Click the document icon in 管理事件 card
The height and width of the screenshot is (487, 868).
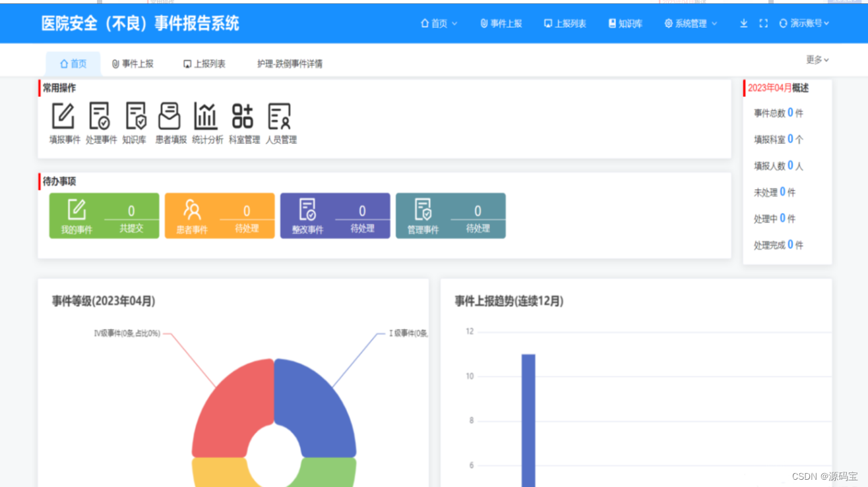423,210
